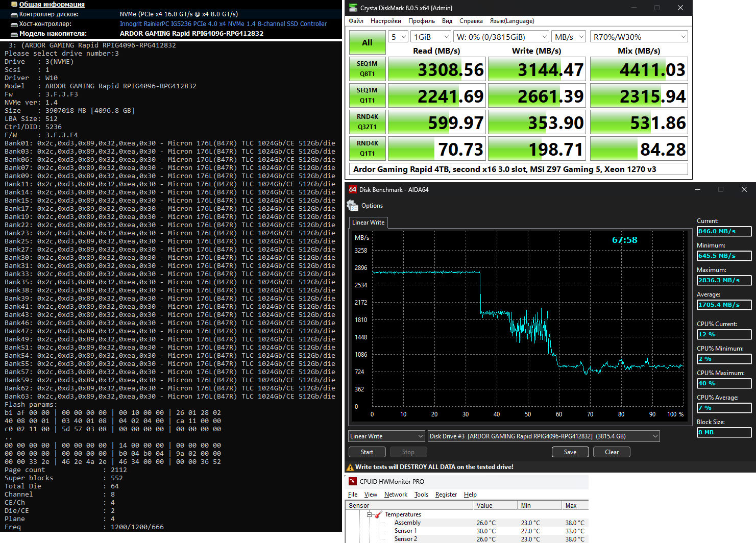Open the Disk Drive #3 selection dropdown

[x=544, y=436]
